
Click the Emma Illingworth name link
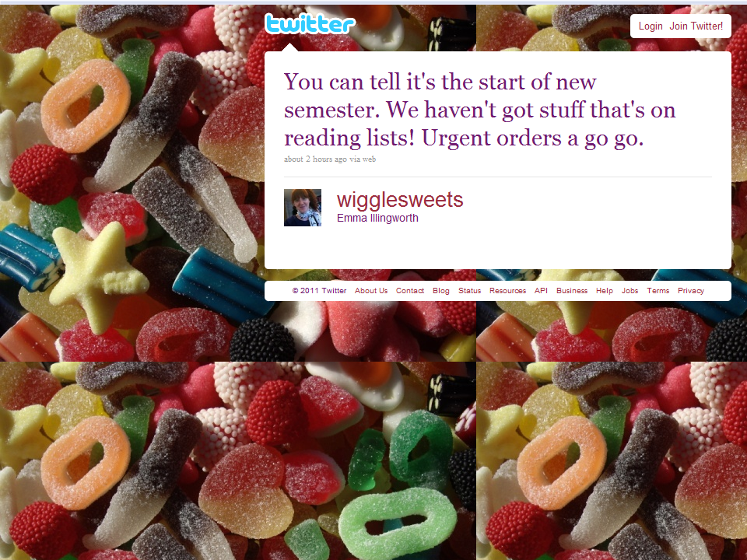tap(377, 218)
